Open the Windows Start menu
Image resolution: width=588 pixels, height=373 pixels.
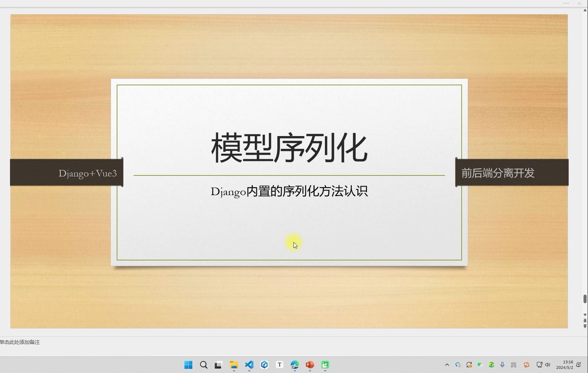pos(188,365)
